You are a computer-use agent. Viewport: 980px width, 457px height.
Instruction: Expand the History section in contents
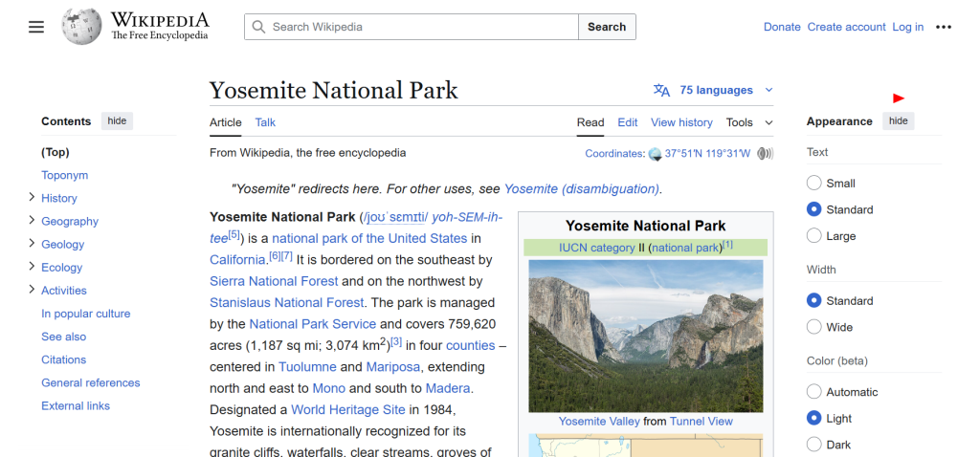point(32,198)
